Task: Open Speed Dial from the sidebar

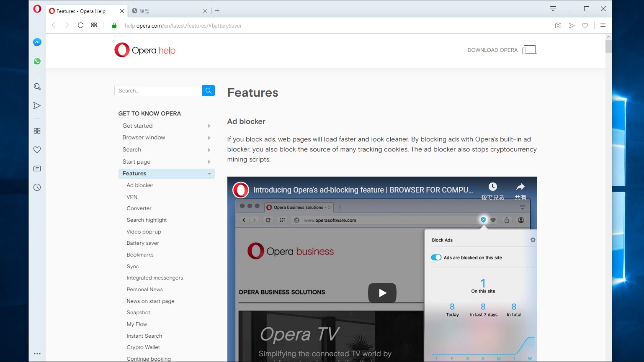Action: pyautogui.click(x=37, y=131)
